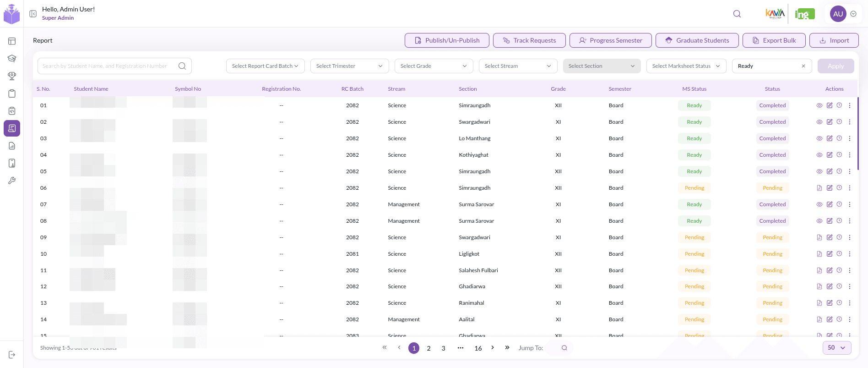This screenshot has height=368, width=868.
Task: View history clock icon for row 02
Action: pos(839,122)
